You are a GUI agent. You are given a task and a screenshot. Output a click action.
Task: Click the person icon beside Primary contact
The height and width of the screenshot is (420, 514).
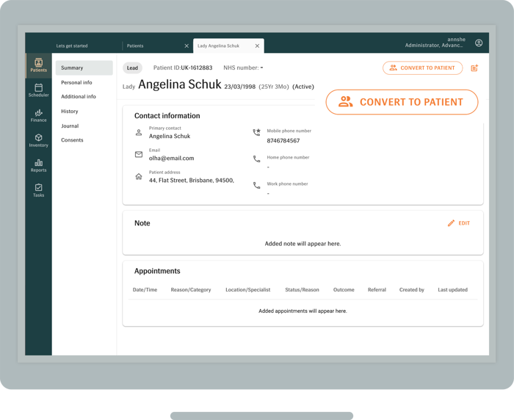tap(139, 132)
